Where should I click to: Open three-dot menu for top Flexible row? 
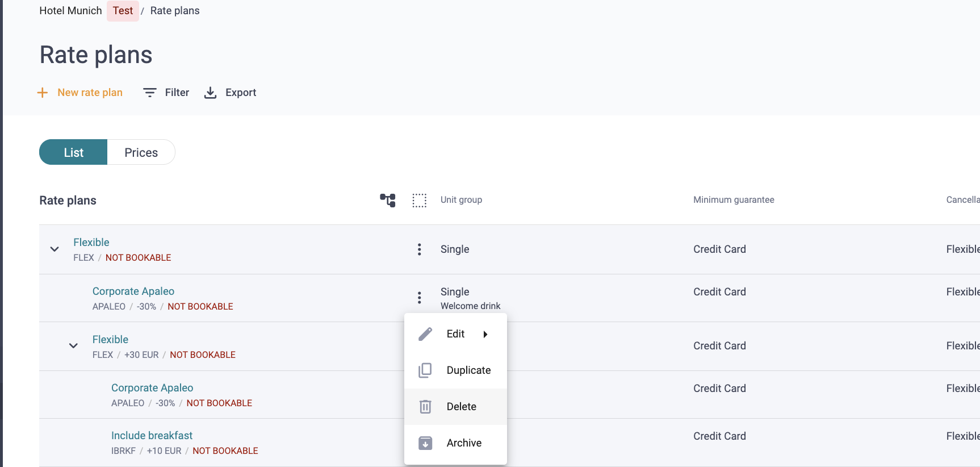[420, 249]
